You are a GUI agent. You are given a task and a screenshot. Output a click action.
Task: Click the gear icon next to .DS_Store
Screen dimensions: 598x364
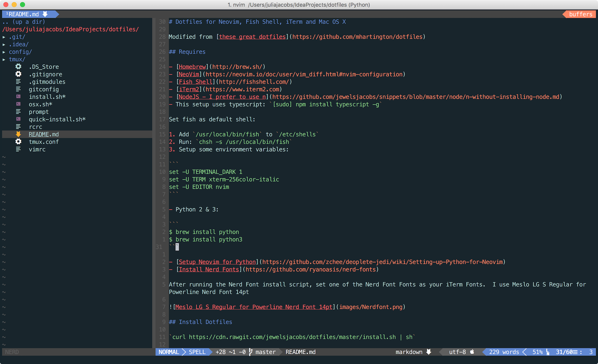18,67
